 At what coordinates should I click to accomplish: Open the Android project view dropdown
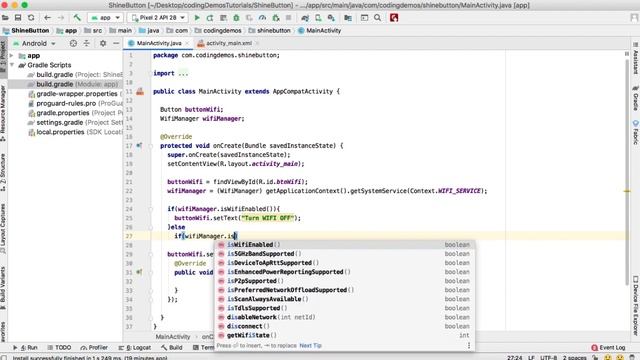(34, 43)
